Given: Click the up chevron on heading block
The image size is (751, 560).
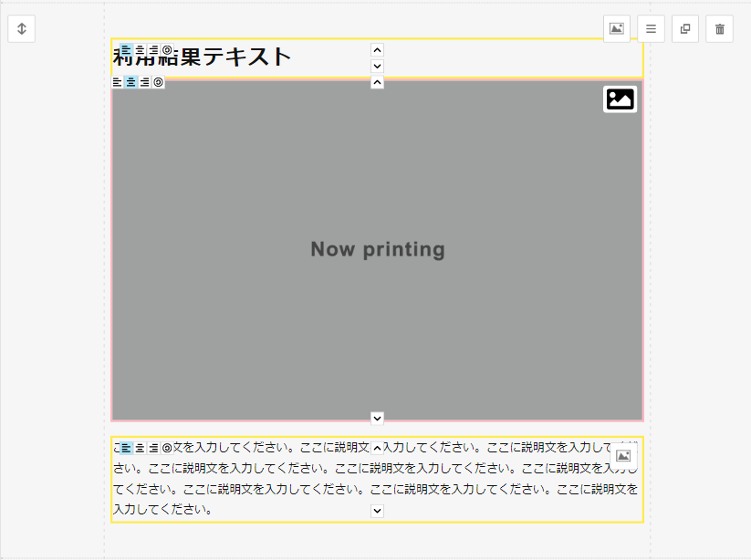Looking at the screenshot, I should (378, 50).
